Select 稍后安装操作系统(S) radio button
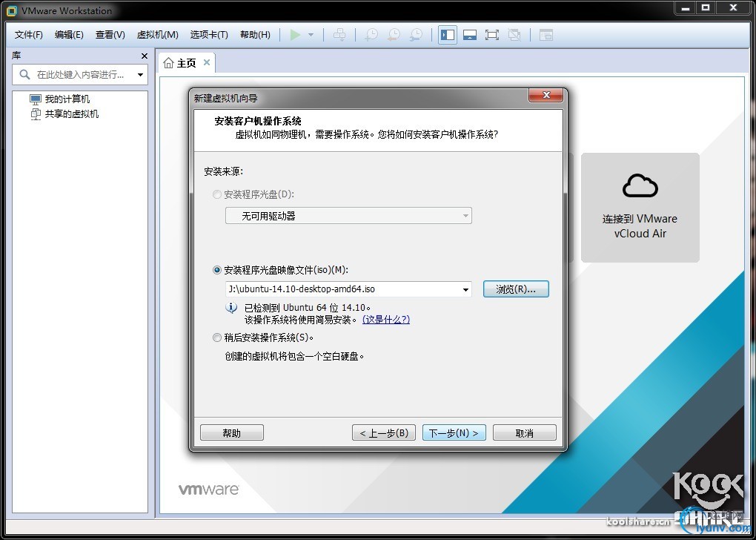 [x=217, y=337]
